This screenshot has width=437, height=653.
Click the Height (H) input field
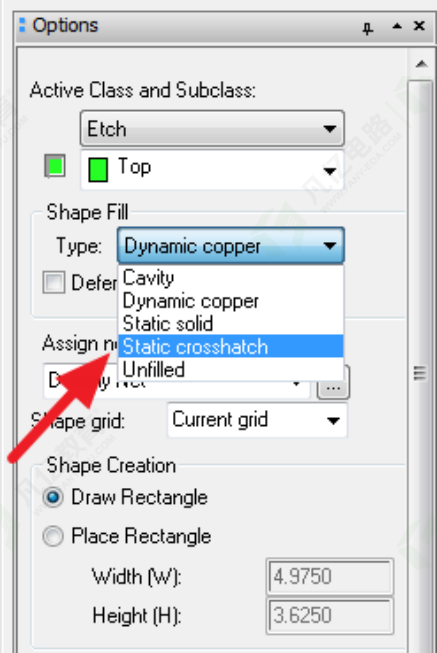(330, 616)
